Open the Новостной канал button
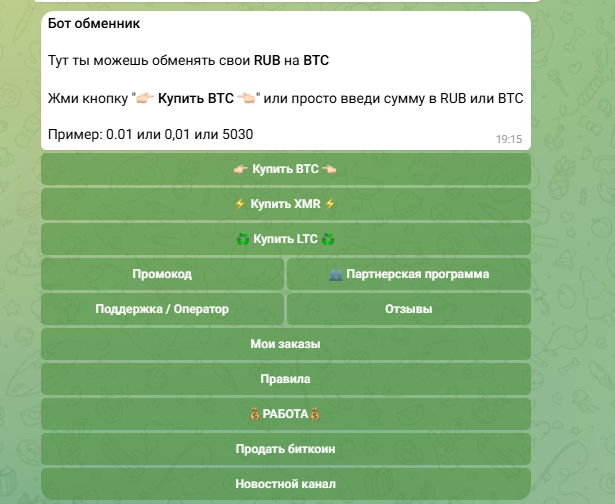Image resolution: width=615 pixels, height=504 pixels. coord(286,484)
